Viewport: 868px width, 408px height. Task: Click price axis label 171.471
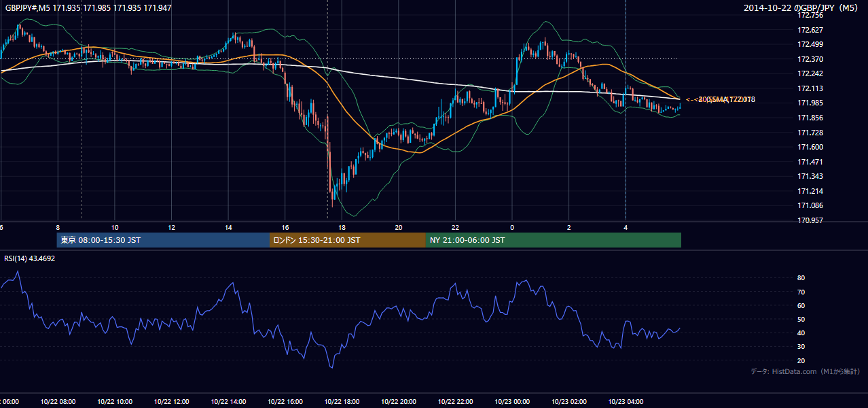[x=810, y=162]
